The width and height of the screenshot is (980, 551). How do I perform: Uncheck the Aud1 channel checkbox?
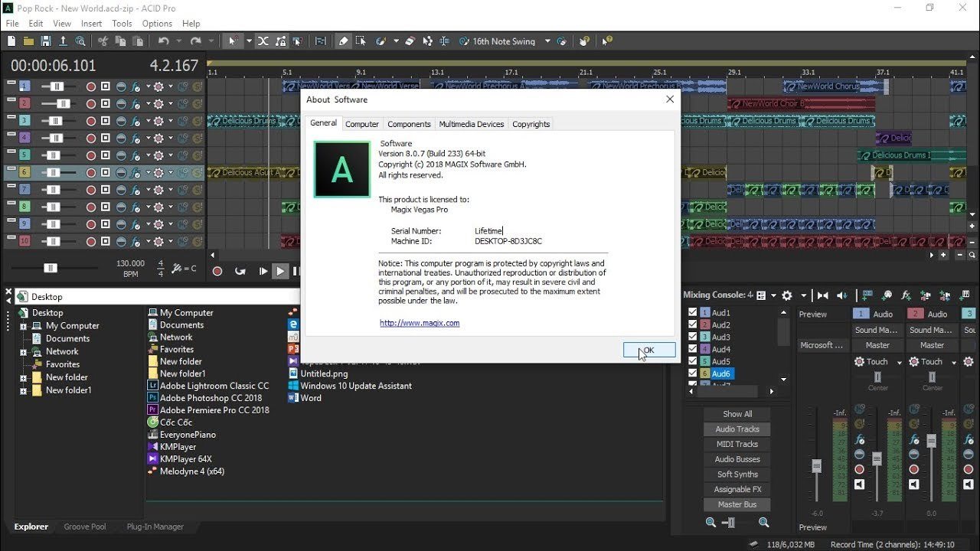(x=693, y=312)
